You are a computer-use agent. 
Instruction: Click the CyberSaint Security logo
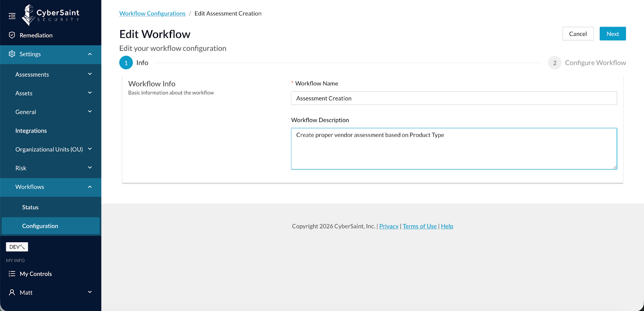[51, 15]
